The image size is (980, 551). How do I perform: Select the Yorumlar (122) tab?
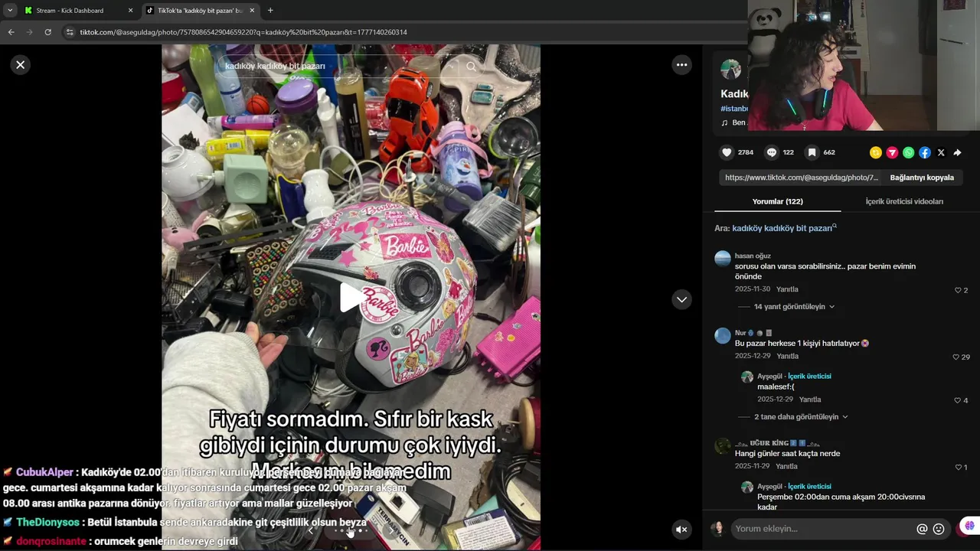(x=777, y=201)
